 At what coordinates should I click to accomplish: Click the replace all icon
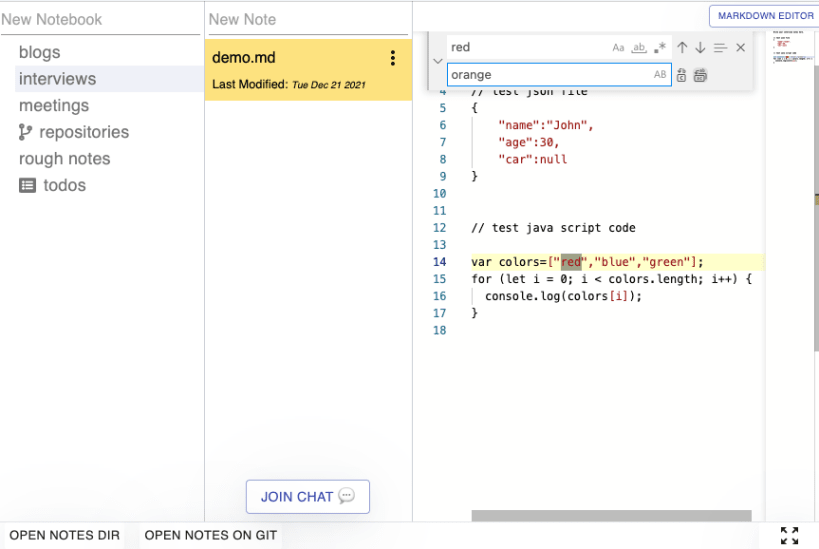point(700,75)
